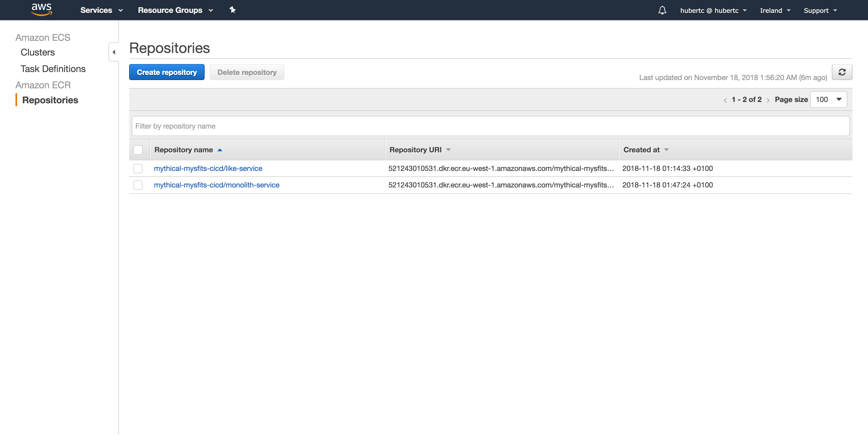Open the hubertc account menu
868x440 pixels.
(x=713, y=10)
